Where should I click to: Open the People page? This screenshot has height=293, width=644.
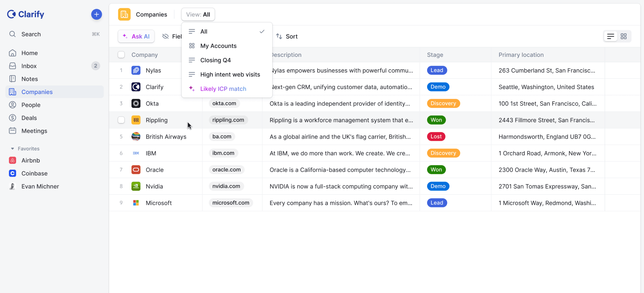coord(54,105)
